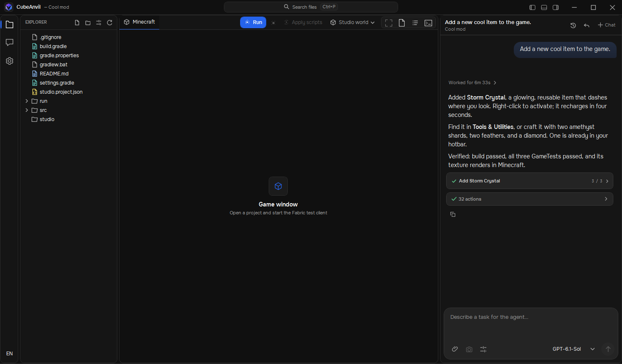The image size is (622, 364).
Task: Start a new chat with + Chat
Action: (607, 25)
